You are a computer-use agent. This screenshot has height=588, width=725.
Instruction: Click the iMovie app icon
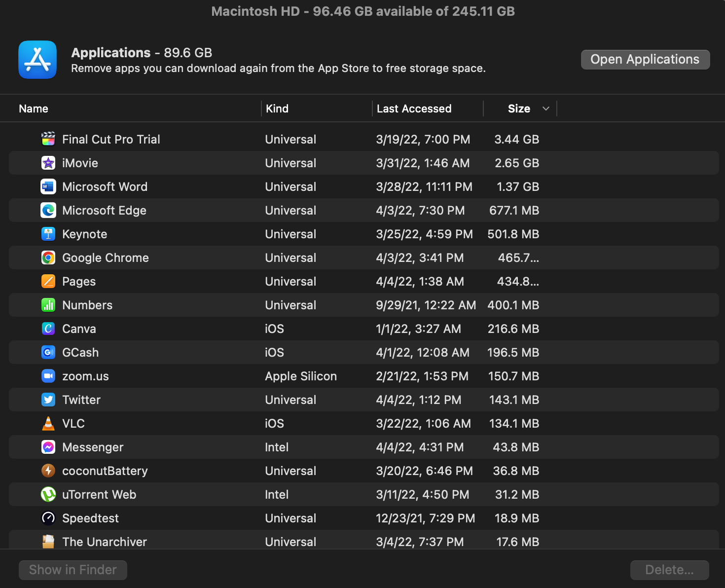pos(48,163)
